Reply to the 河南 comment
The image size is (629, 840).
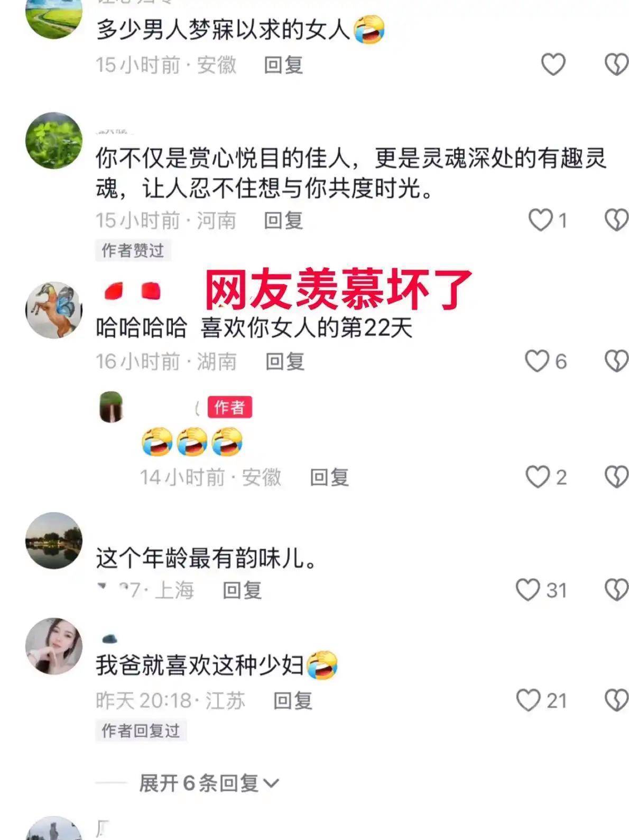283,221
